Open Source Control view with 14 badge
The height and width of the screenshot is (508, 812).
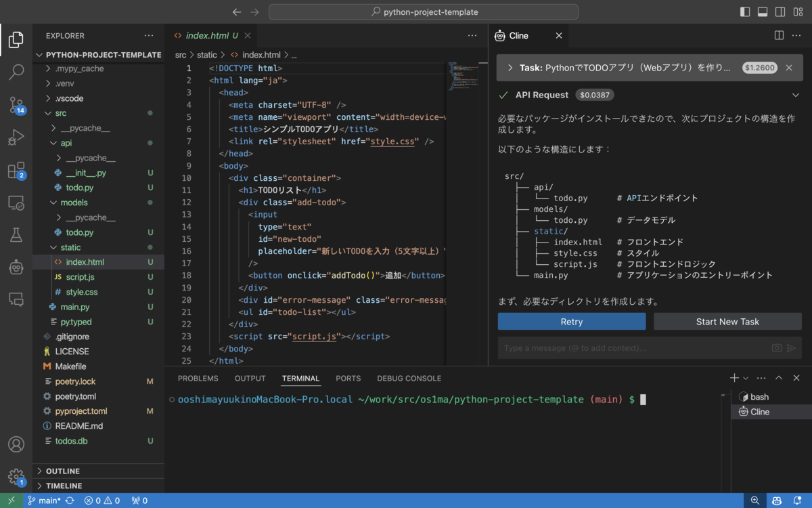click(16, 104)
